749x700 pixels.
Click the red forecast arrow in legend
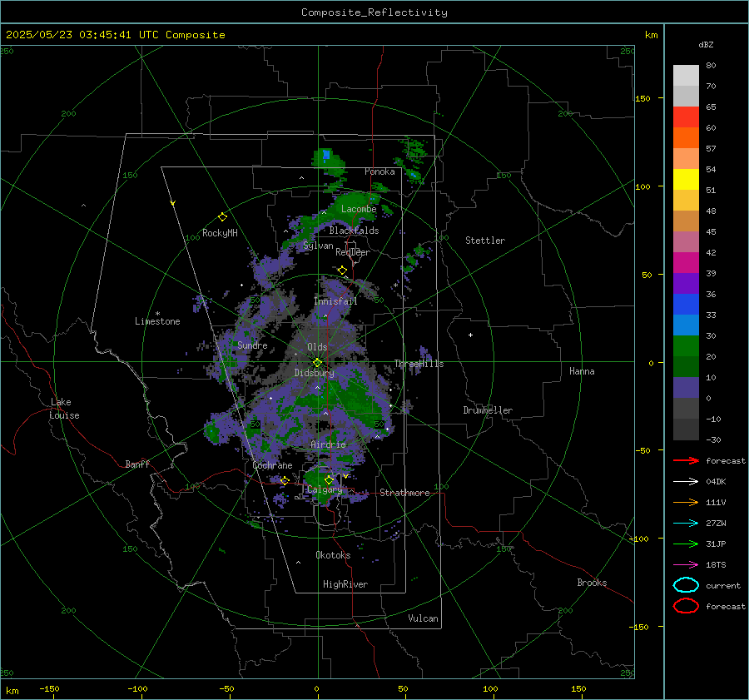tap(686, 460)
